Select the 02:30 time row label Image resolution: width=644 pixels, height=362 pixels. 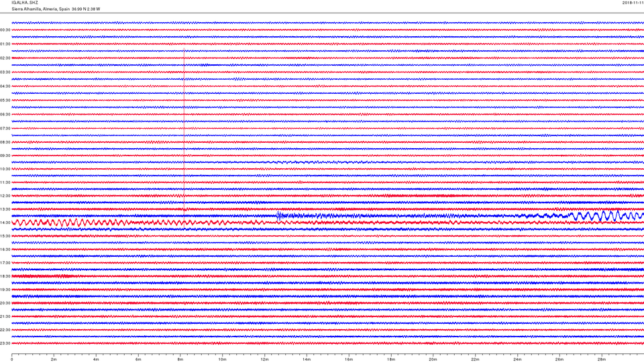pyautogui.click(x=5, y=58)
